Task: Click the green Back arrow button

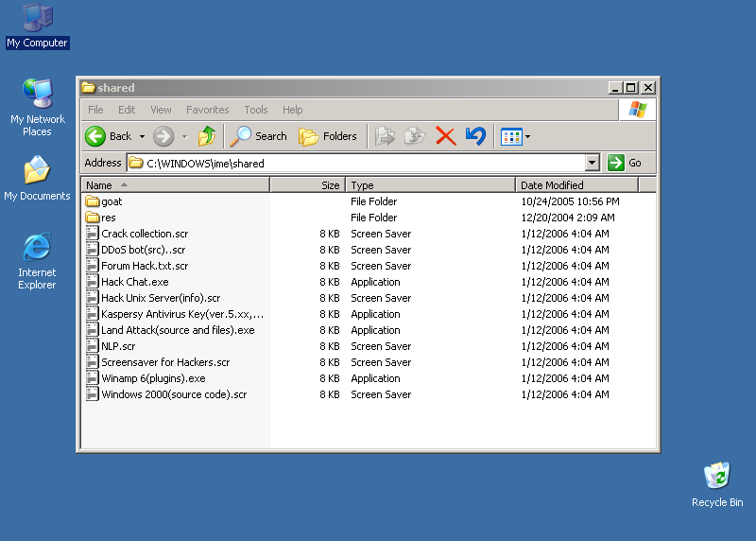Action: click(x=95, y=136)
